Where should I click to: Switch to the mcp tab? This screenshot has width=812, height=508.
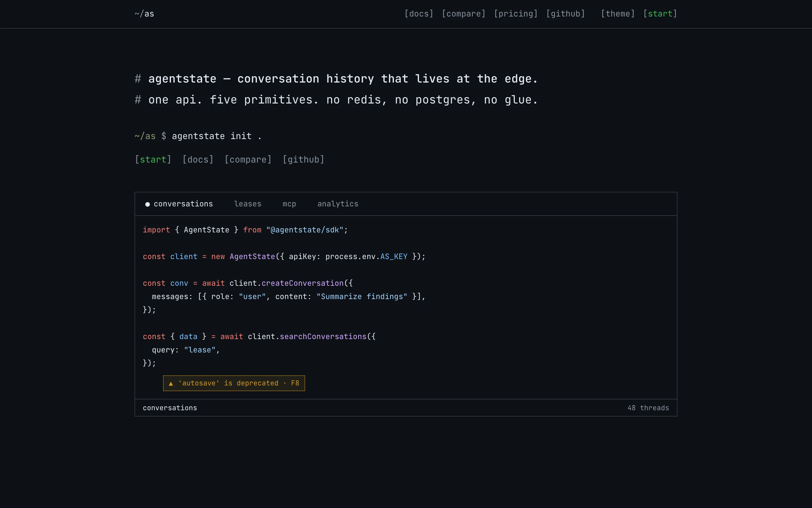289,204
